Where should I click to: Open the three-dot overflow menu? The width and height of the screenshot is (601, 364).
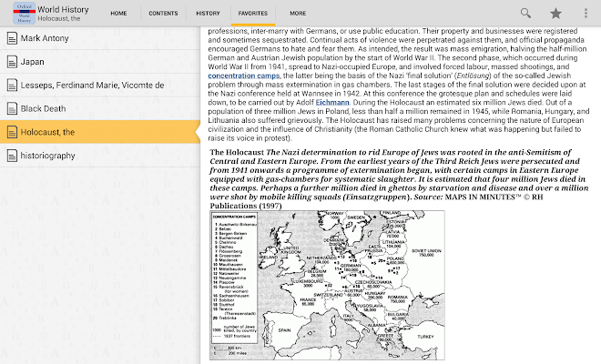[x=586, y=14]
